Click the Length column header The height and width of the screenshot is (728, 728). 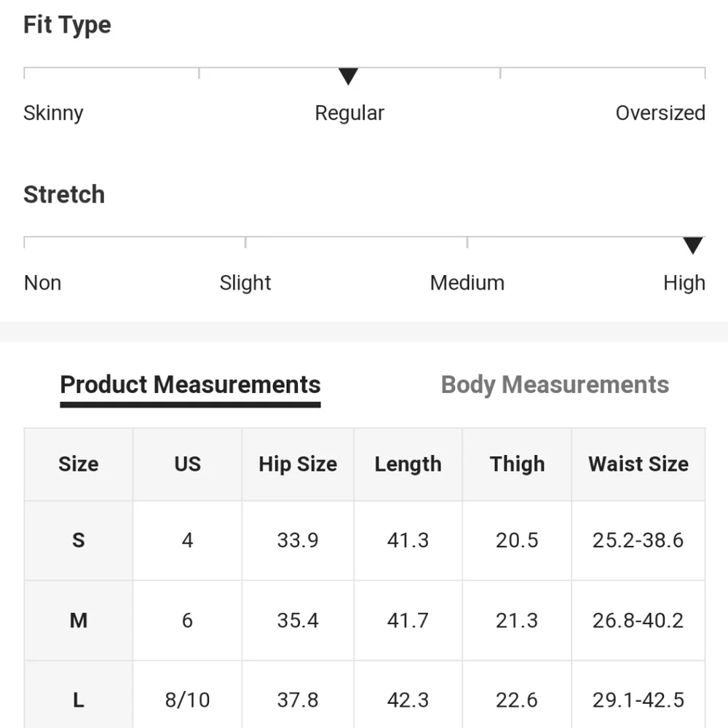(408, 464)
